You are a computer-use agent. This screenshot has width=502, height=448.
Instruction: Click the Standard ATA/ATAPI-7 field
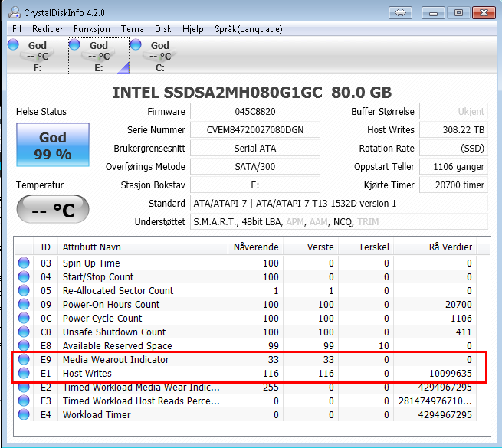[x=339, y=203]
